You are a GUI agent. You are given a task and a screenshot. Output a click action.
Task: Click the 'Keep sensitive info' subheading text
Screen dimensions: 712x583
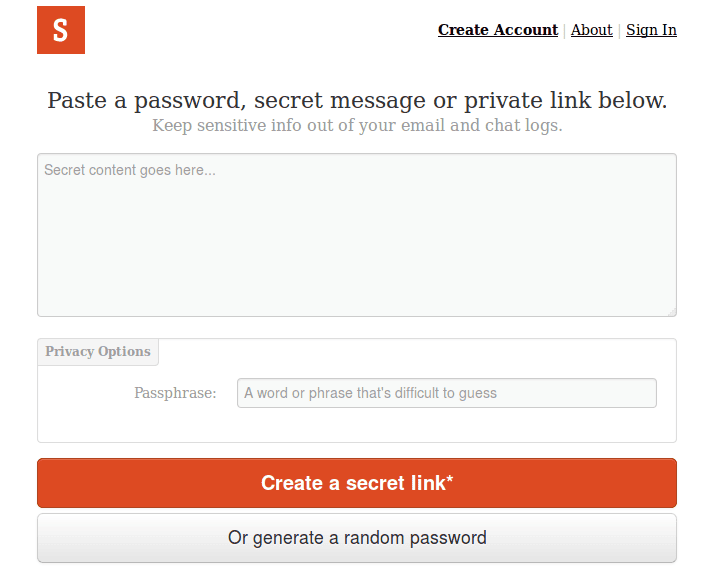click(357, 126)
